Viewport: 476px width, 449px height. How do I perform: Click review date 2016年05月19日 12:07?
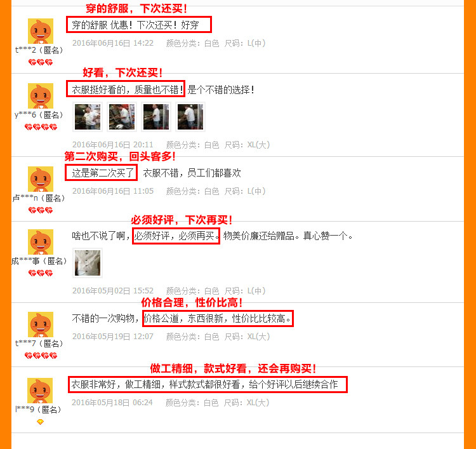113,337
